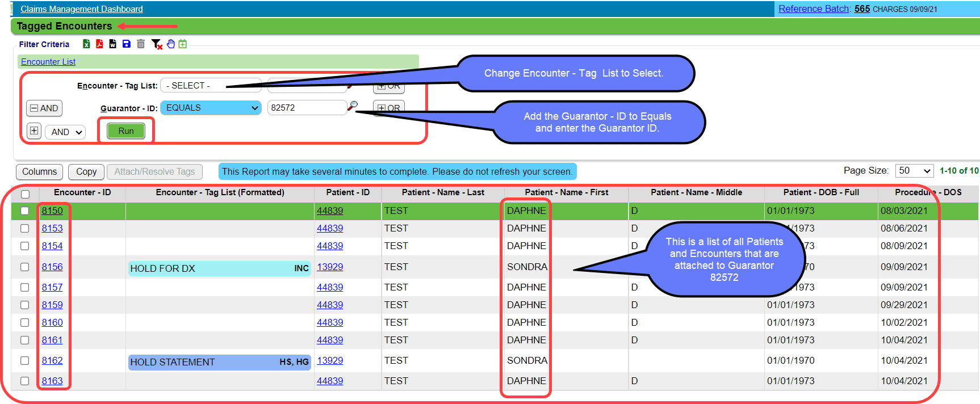Remove criteria with minus AND button
980x404 pixels.
(44, 108)
